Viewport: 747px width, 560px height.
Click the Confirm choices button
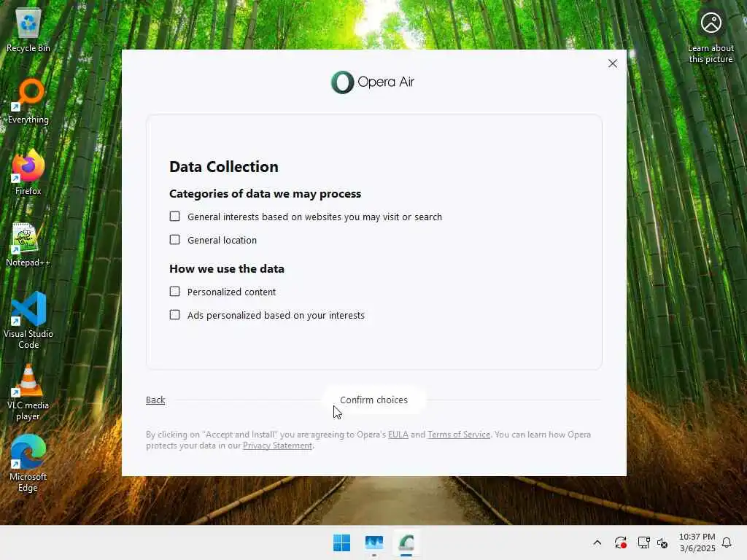(374, 400)
